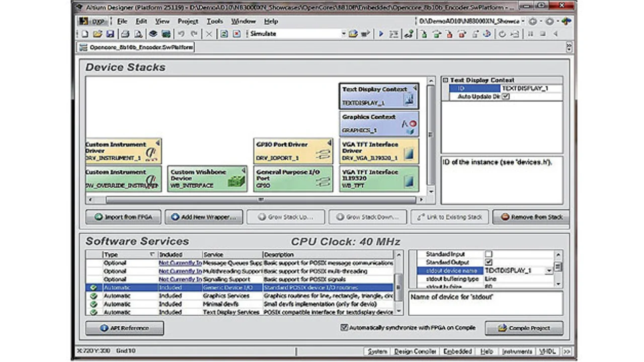Click the Print icon in the toolbar

pos(125,34)
